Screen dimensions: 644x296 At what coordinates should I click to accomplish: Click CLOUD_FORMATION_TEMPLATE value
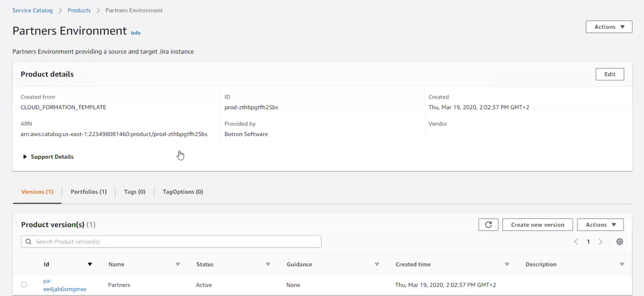point(63,107)
